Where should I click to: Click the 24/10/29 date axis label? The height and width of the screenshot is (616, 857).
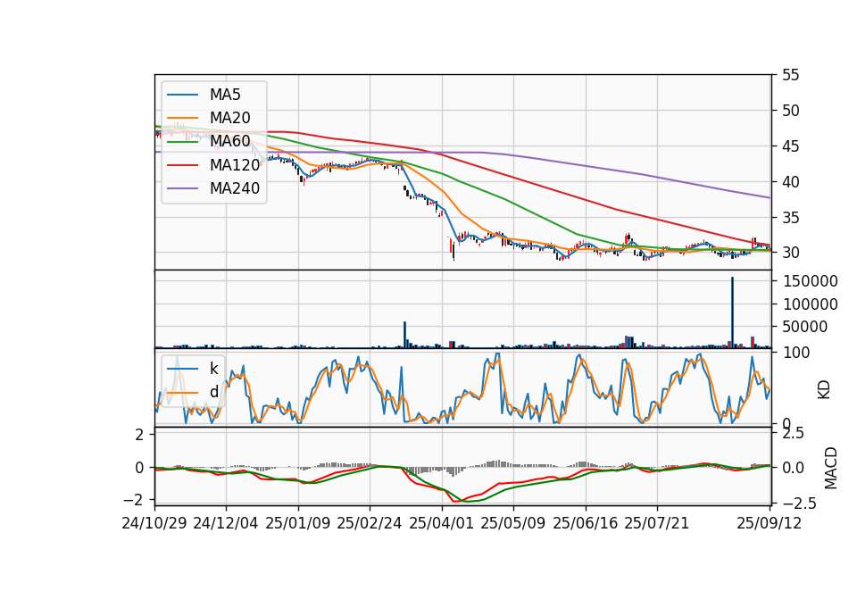[154, 523]
